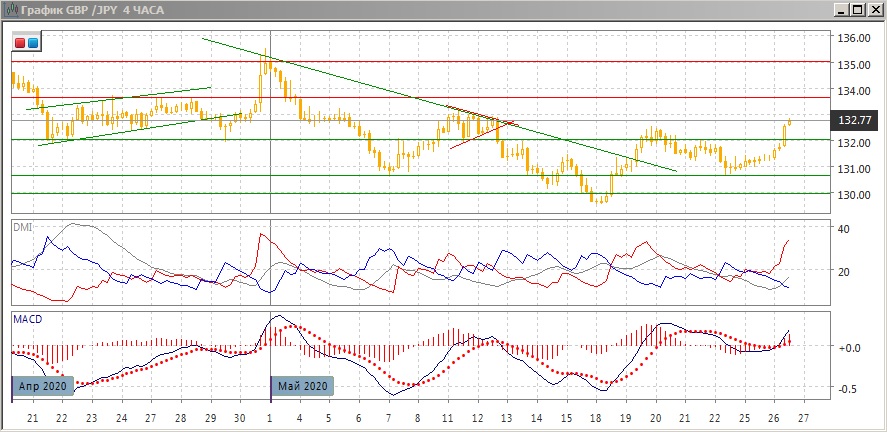
Task: Minimize the GBP/JPY chart window
Action: click(843, 10)
